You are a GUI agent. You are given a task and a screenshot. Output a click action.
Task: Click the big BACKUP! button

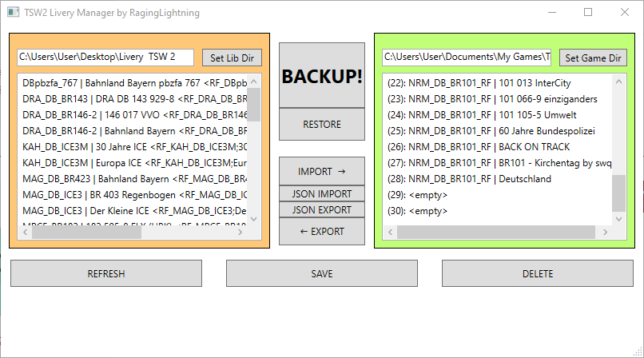coord(322,77)
